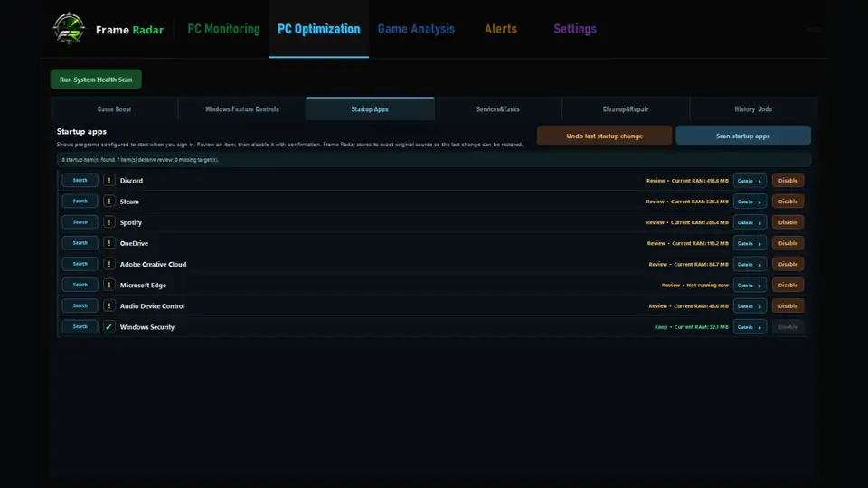Select the PC Optimization tab
868x488 pixels.
pyautogui.click(x=319, y=29)
